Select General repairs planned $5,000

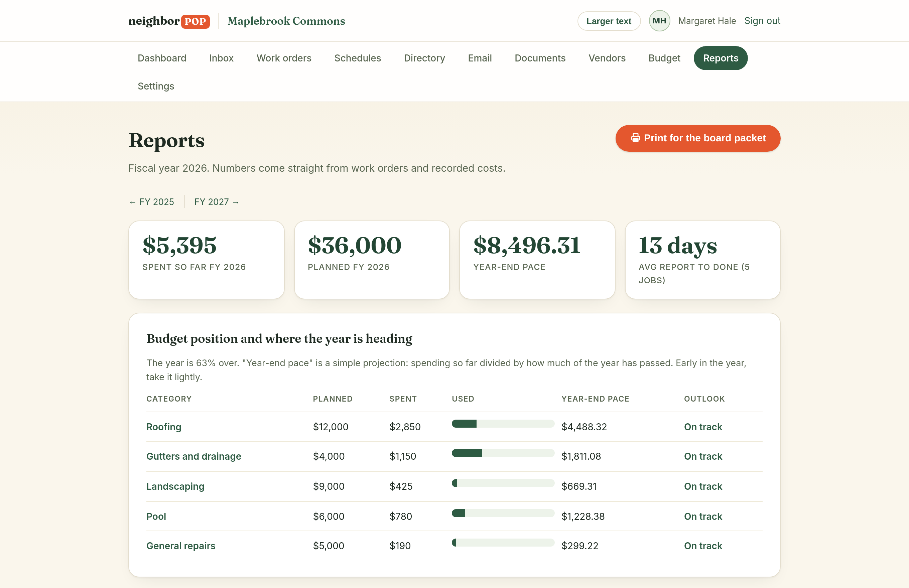click(329, 546)
